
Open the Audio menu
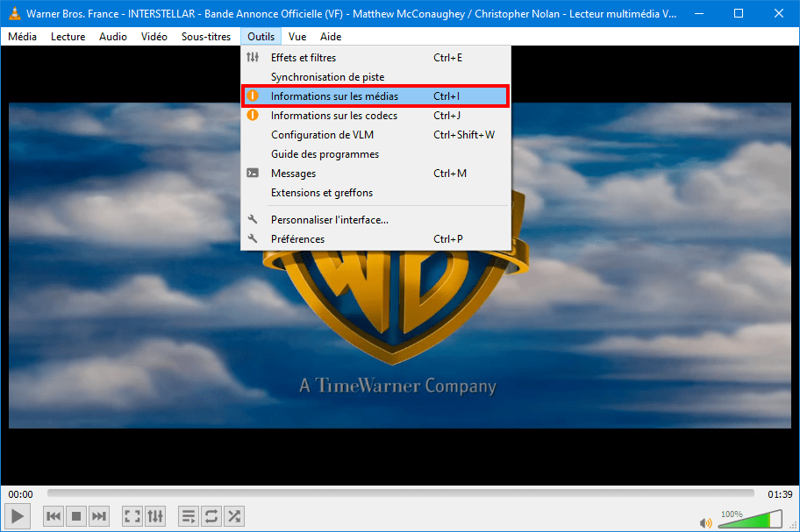(113, 37)
